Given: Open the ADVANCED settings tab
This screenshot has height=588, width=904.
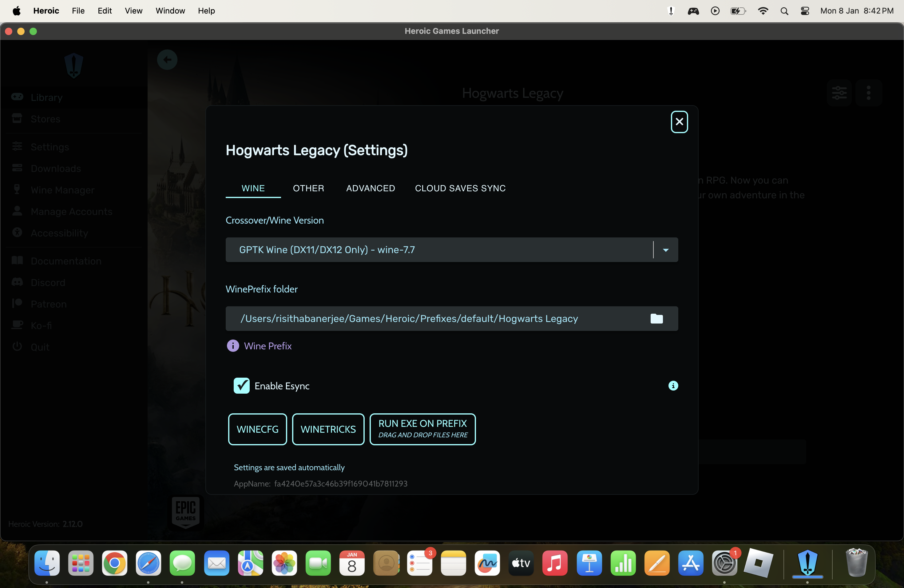Looking at the screenshot, I should tap(370, 189).
